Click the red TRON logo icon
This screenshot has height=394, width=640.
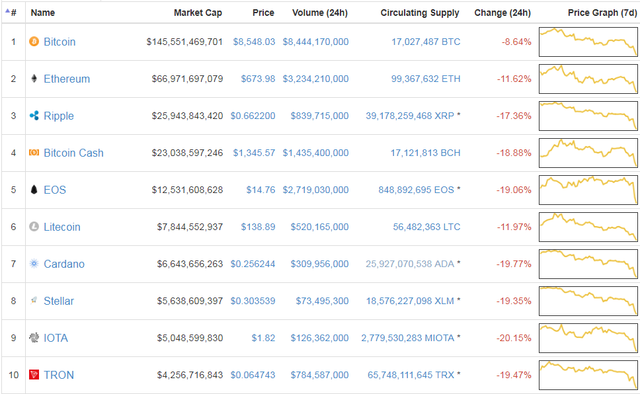[34, 374]
